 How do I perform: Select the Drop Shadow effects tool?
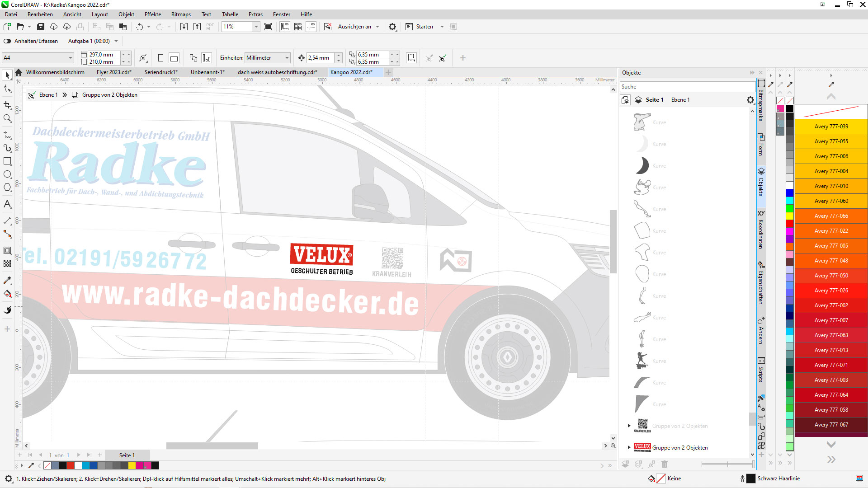(x=7, y=250)
